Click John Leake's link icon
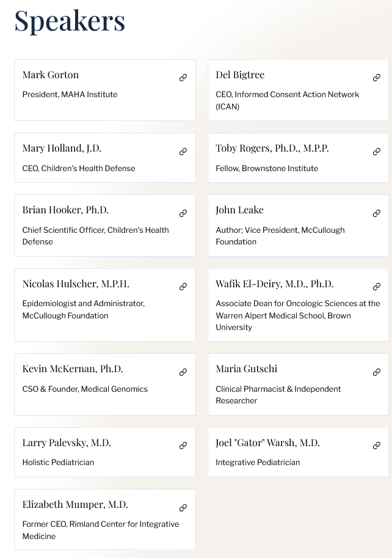Image resolution: width=392 pixels, height=558 pixels. point(376,213)
